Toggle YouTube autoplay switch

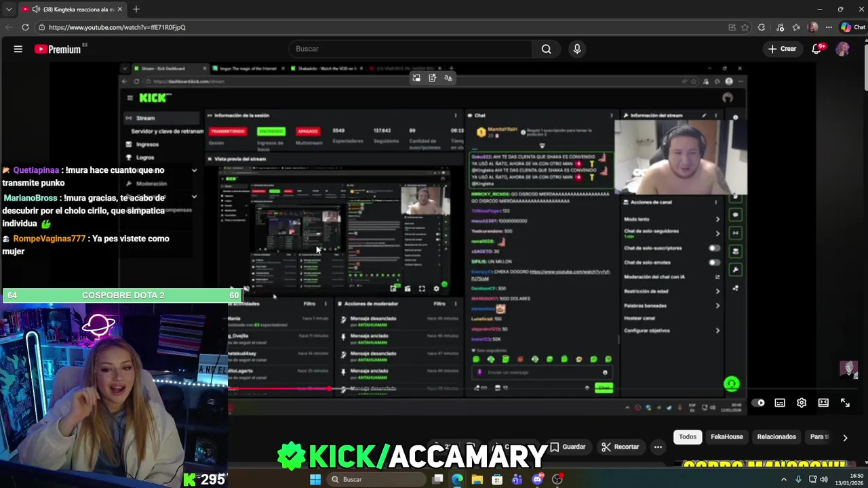coord(758,403)
